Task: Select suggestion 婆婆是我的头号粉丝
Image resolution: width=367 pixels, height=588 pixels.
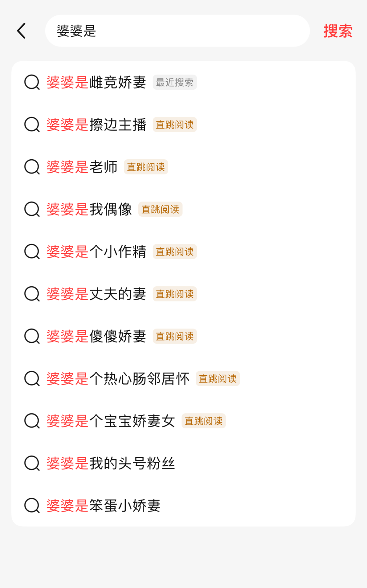Action: pyautogui.click(x=110, y=463)
